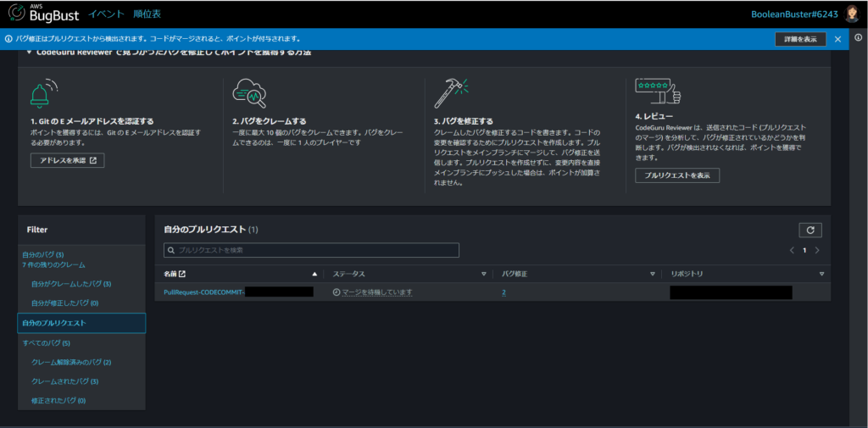Open the PullRequest-CODECOMMIT link
Image resolution: width=868 pixels, height=428 pixels.
pos(204,292)
